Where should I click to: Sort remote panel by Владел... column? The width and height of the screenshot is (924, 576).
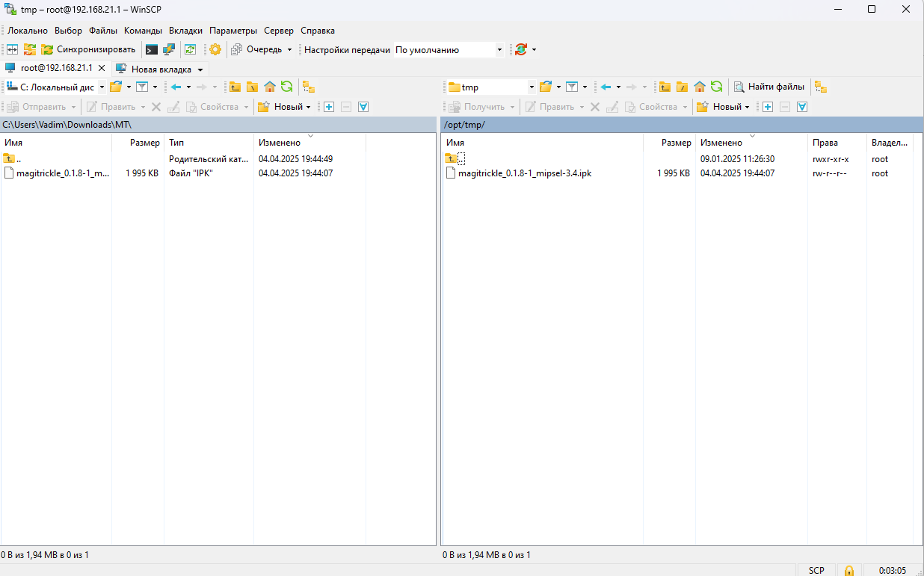click(x=890, y=142)
